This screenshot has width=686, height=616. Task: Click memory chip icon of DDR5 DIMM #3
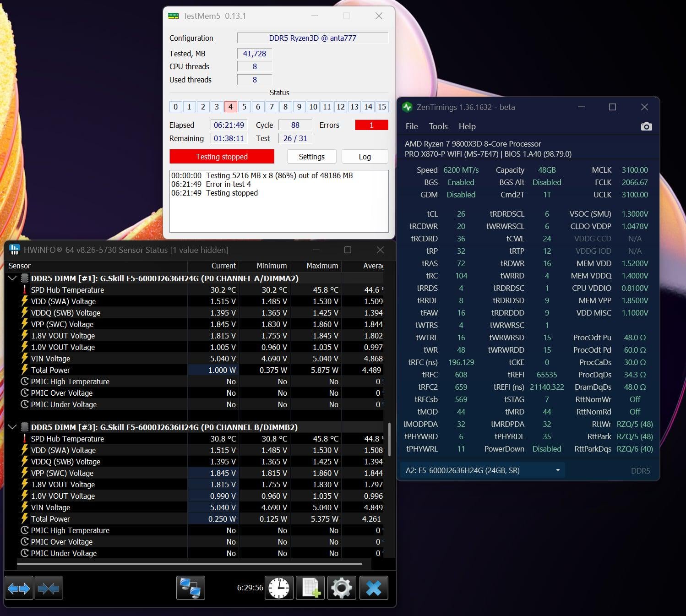[25, 427]
